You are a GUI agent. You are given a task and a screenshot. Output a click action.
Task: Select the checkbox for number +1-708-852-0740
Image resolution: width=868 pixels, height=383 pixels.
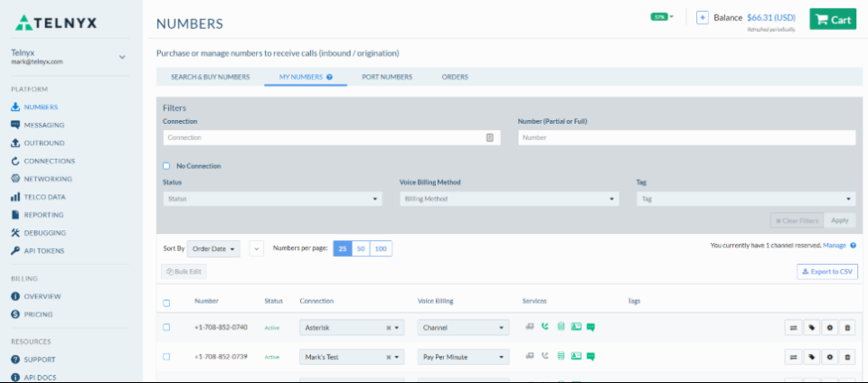tap(166, 327)
